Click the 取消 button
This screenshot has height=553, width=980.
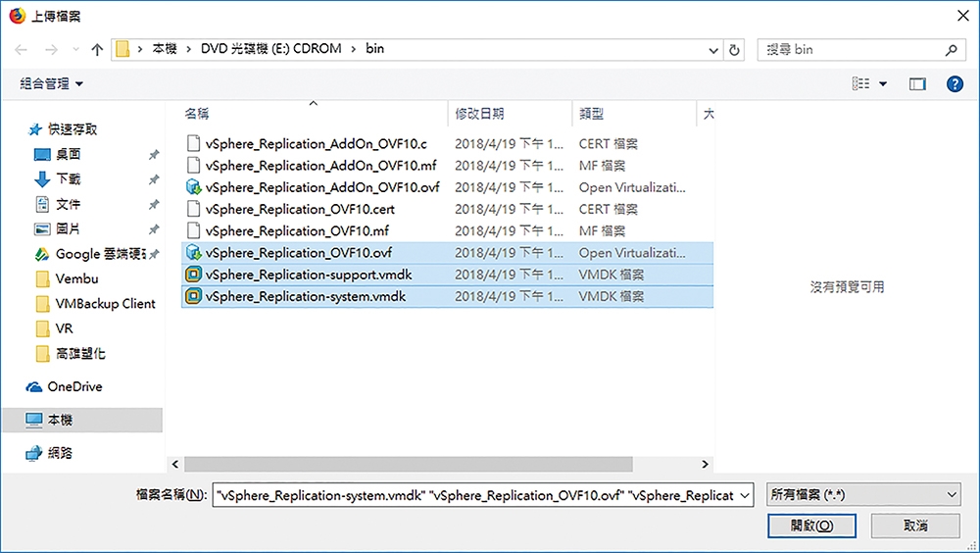coord(915,526)
